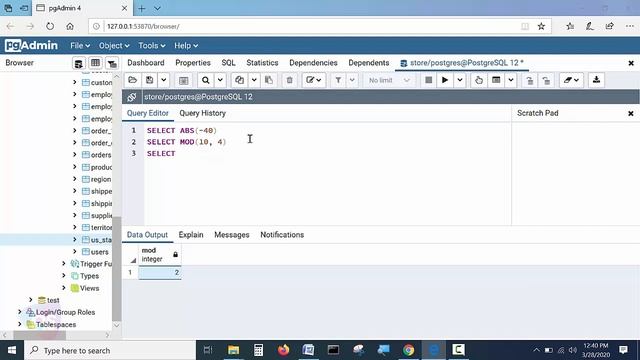This screenshot has width=640, height=360.
Task: Click the Commit icon
Action: coord(529,80)
